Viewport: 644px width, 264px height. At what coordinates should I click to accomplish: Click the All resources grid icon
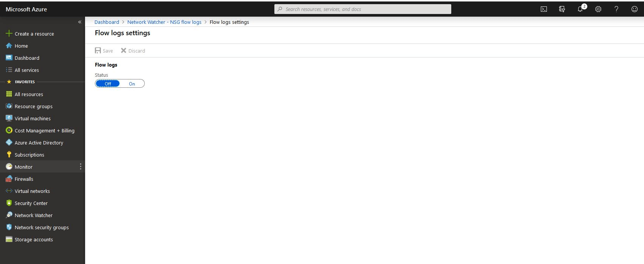click(9, 94)
